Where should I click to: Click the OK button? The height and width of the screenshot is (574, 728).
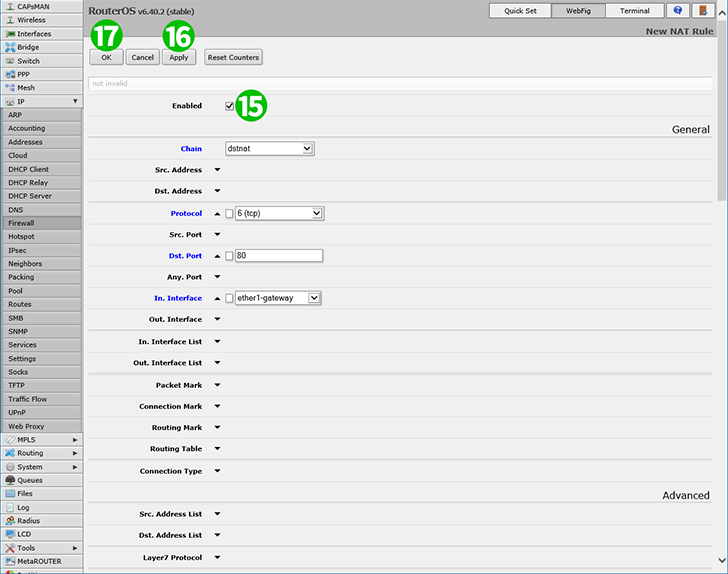click(106, 58)
